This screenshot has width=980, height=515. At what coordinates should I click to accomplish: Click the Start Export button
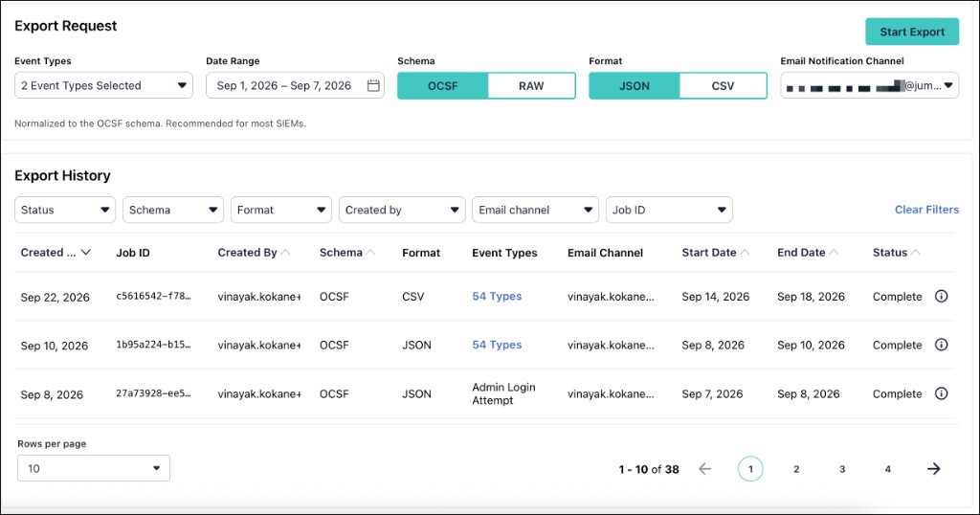pos(912,32)
